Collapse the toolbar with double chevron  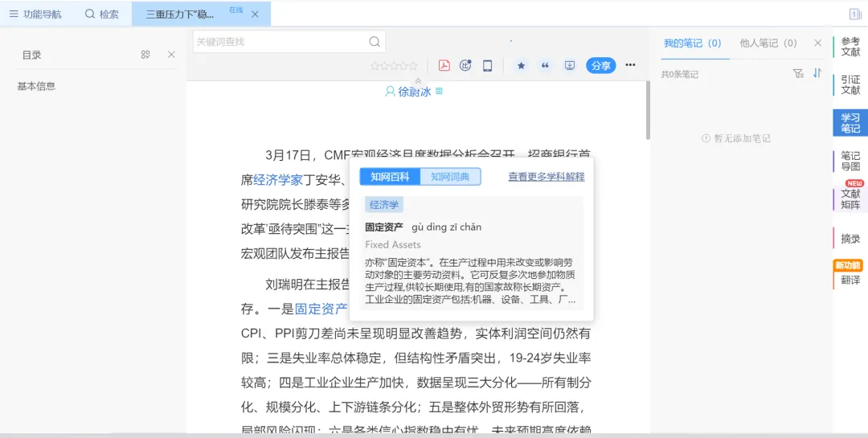tap(418, 81)
